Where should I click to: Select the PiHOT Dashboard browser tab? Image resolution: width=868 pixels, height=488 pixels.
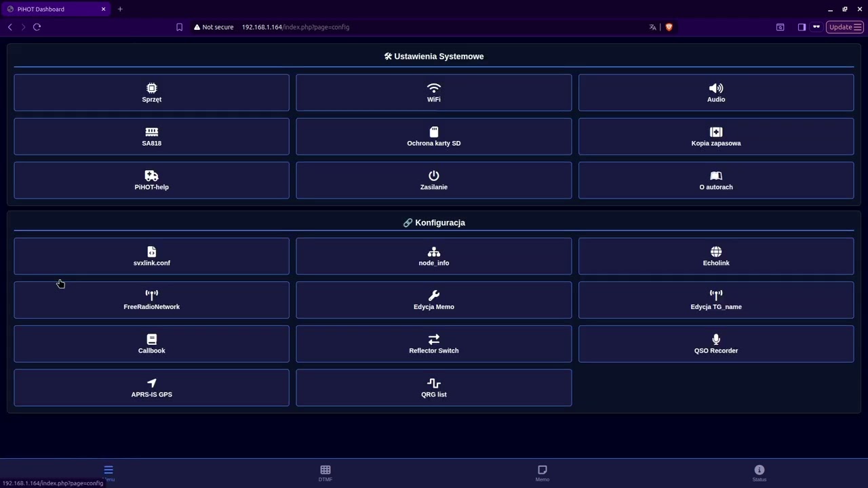56,9
